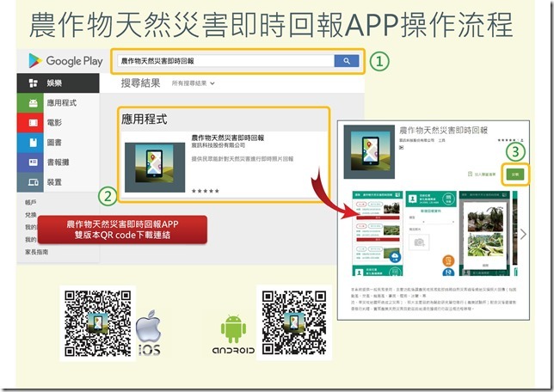
Task: Open the 帳戶 link
Action: [31, 202]
